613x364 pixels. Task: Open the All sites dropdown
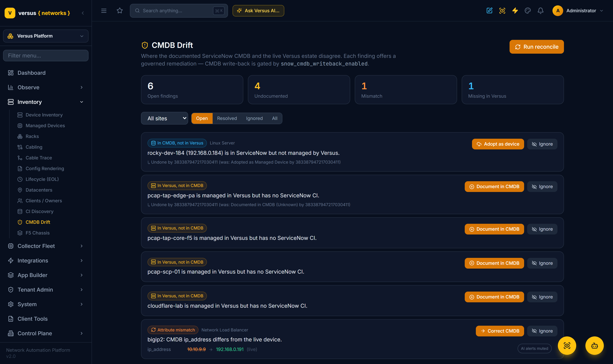click(x=164, y=118)
